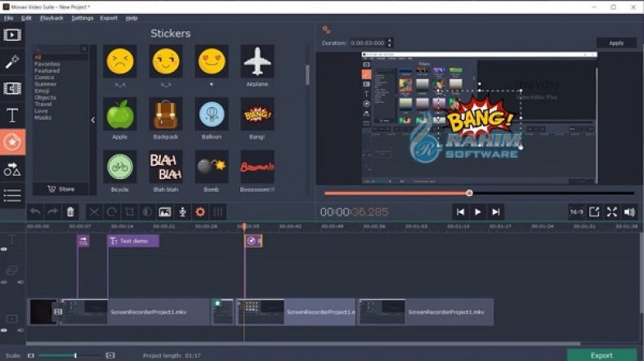Select the Text demo title clip
This screenshot has width=644, height=361.
[133, 241]
